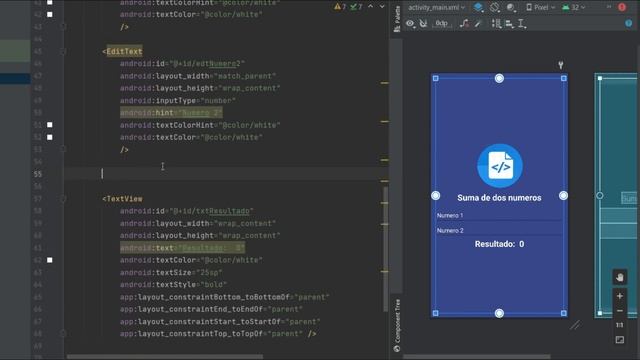Open the Component Tree side tab
Screen dimensions: 640x360
click(397, 325)
